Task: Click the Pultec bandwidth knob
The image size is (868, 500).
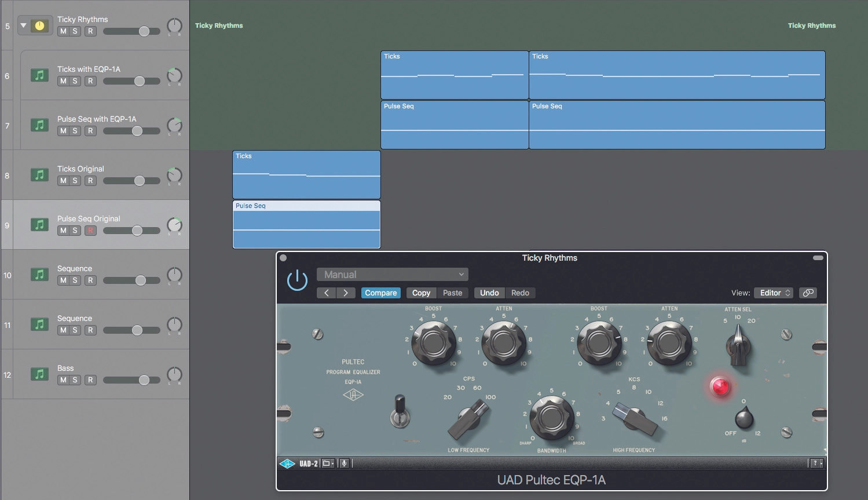Action: tap(551, 417)
